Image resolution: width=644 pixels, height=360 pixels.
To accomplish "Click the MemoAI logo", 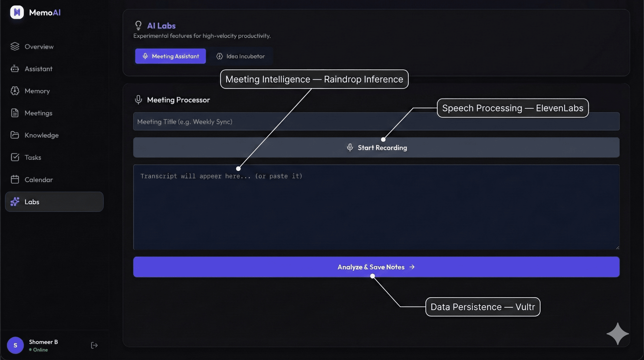I will click(17, 12).
